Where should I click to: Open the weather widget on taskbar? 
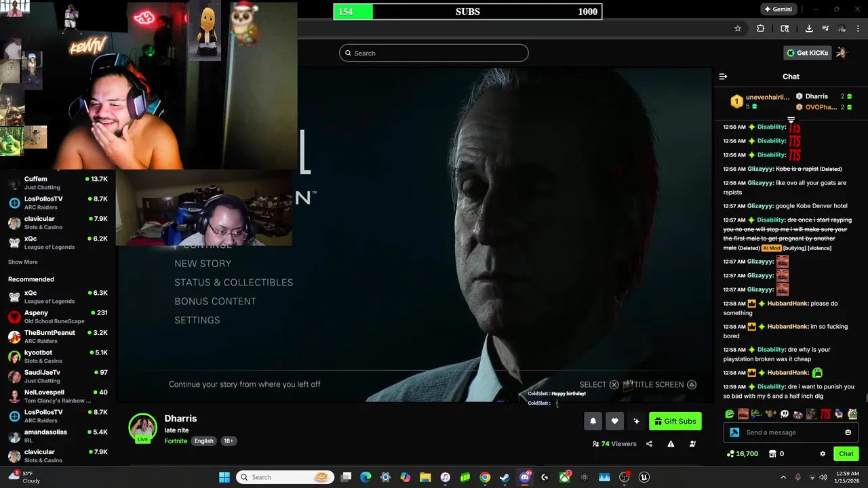click(x=24, y=477)
